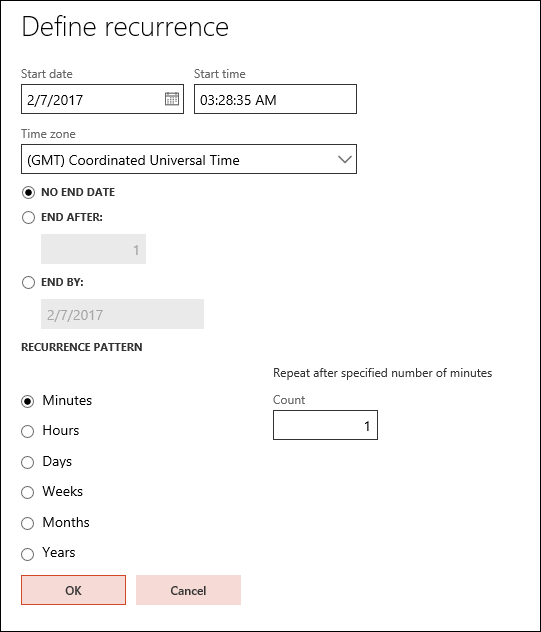This screenshot has height=632, width=541.
Task: Click into the Start date field
Action: (x=102, y=99)
